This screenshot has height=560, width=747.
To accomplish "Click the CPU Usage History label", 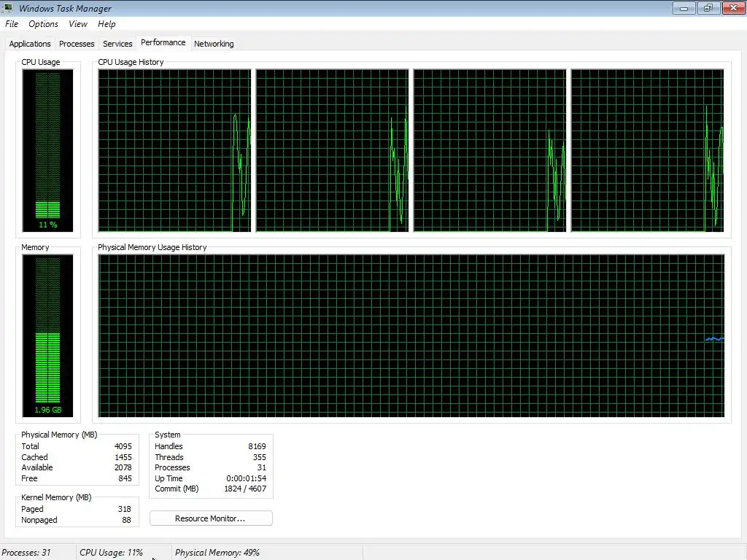I will tap(131, 62).
